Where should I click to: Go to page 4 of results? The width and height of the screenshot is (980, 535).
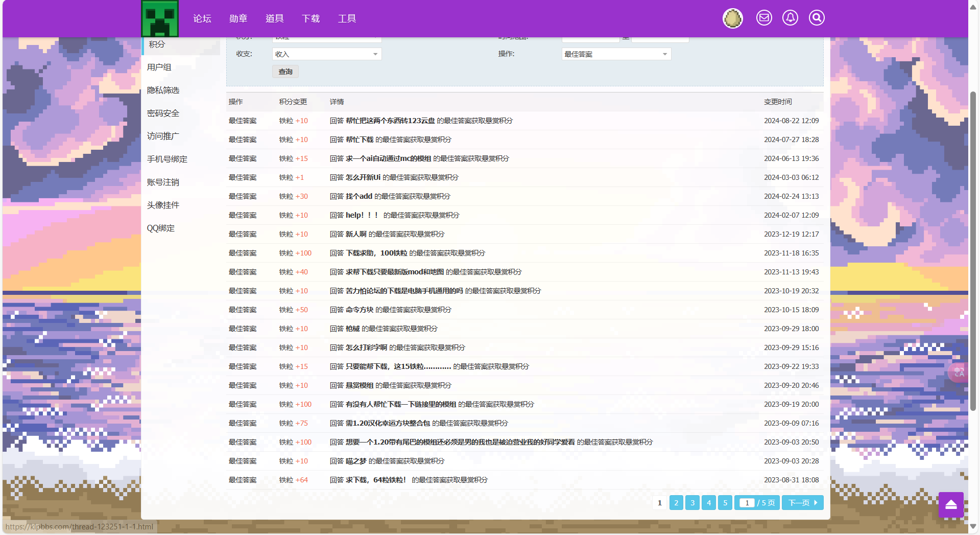point(709,503)
